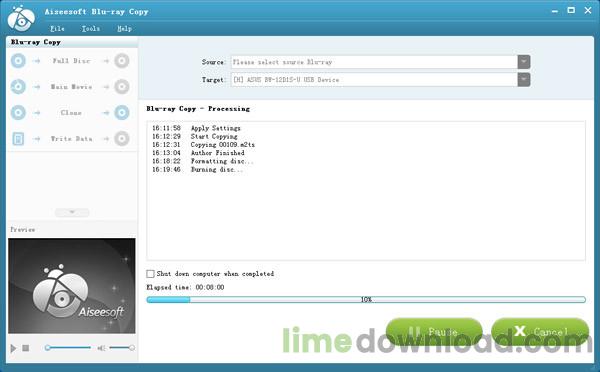Image resolution: width=600 pixels, height=372 pixels.
Task: Click the Write Data source file icon
Action: 18,139
